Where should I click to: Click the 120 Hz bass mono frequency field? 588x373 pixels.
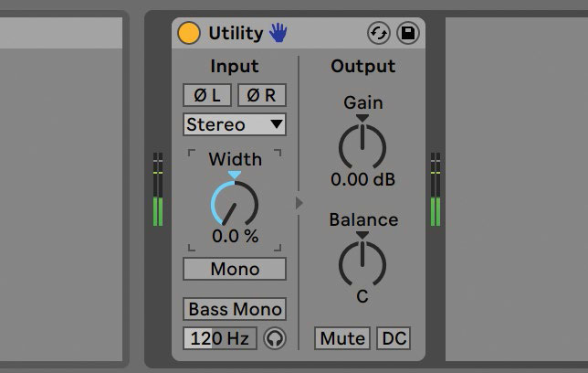coord(220,338)
